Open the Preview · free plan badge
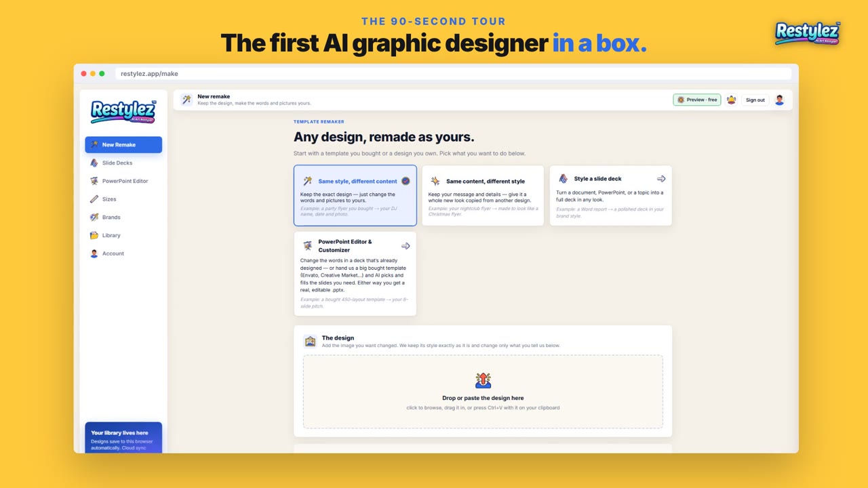 pyautogui.click(x=697, y=100)
